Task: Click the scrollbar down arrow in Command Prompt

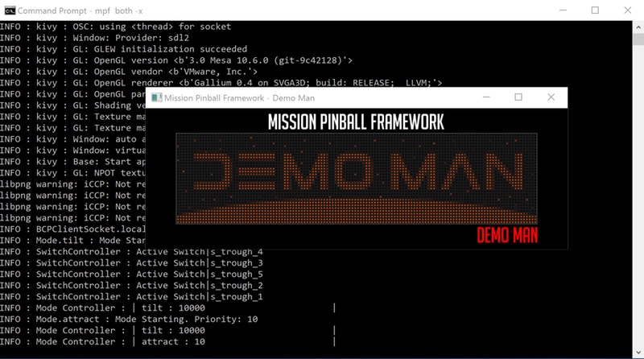Action: click(637, 353)
